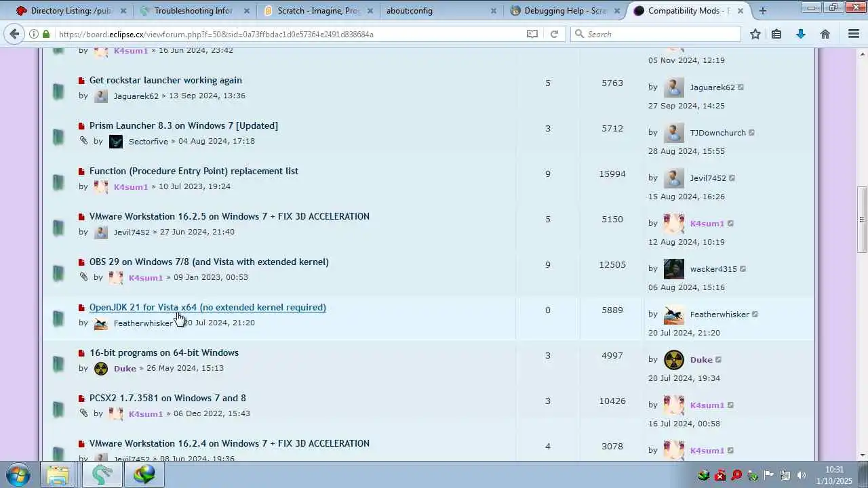Click Sectorfive's avatar thumbnail
Screen dimensions: 868x488
click(x=116, y=141)
